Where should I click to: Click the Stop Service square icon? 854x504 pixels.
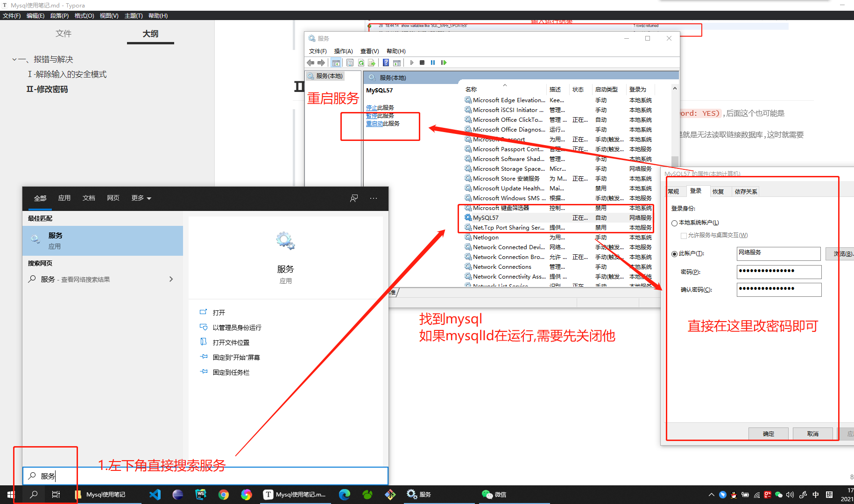422,63
